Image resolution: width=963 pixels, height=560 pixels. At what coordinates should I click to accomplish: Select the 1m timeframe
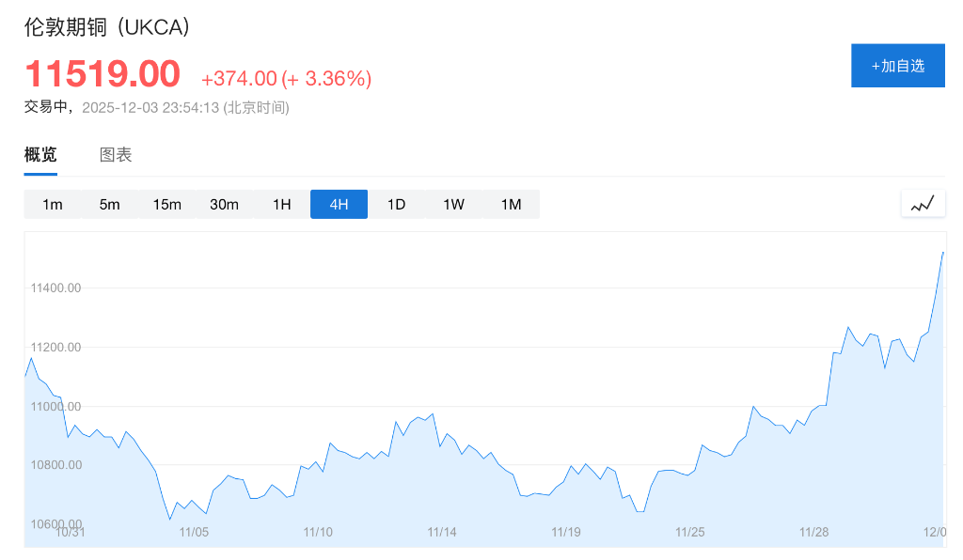point(54,204)
